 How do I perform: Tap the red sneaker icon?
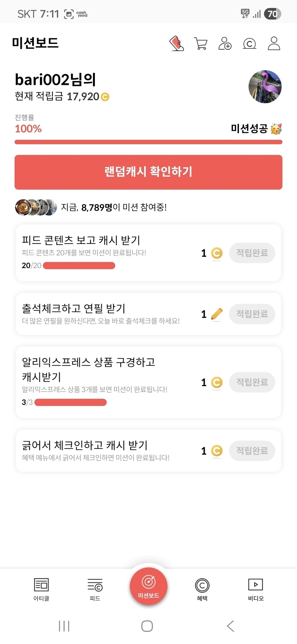176,44
